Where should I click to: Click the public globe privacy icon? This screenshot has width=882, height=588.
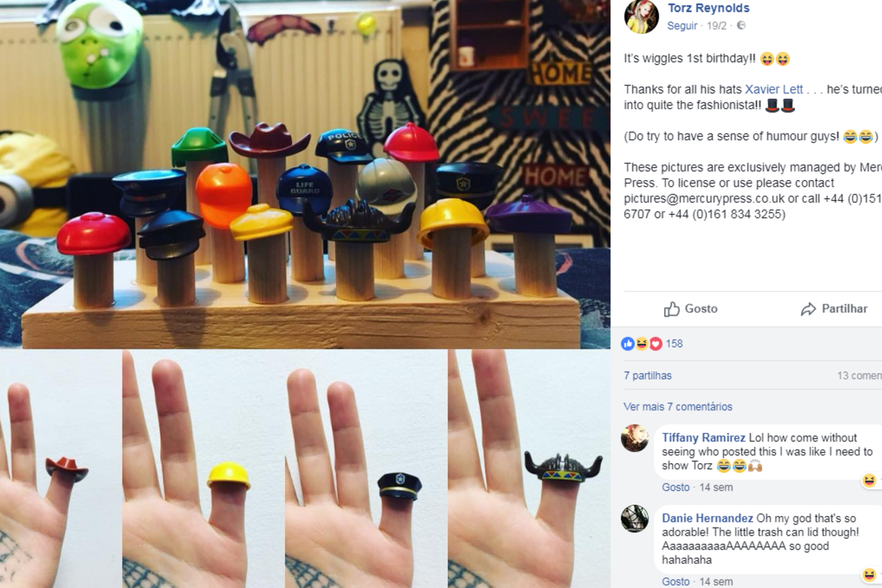coord(741,25)
